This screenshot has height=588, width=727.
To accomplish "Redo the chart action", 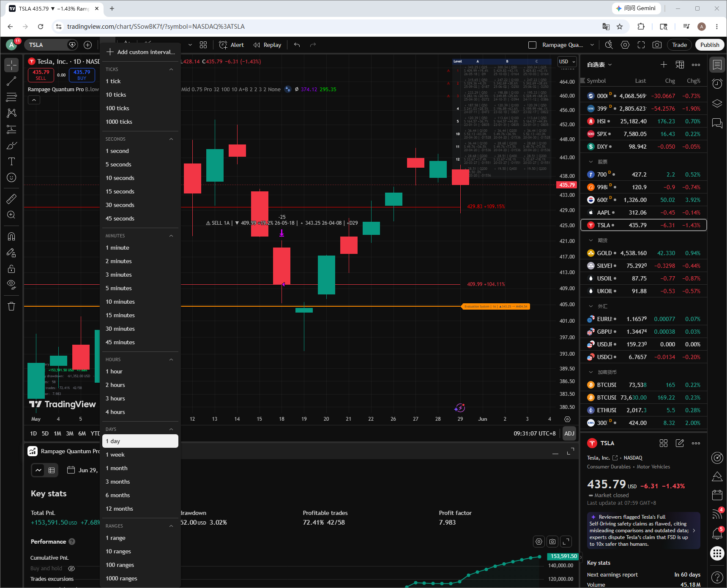I will pyautogui.click(x=313, y=45).
